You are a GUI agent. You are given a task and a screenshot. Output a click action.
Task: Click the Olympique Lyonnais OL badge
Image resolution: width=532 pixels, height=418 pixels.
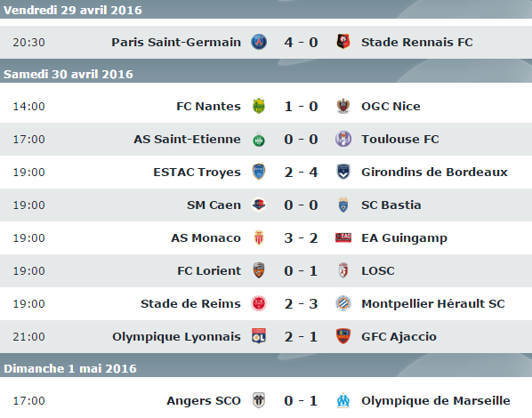click(259, 336)
